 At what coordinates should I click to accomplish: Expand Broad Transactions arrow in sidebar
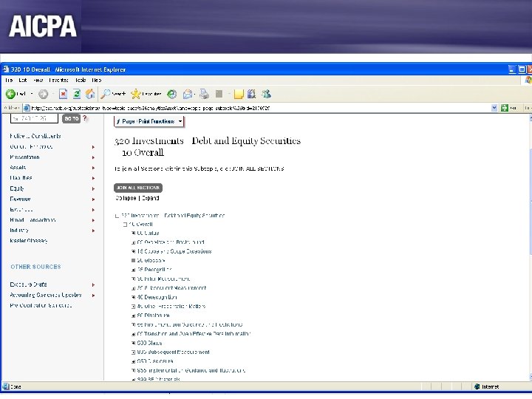(x=93, y=220)
